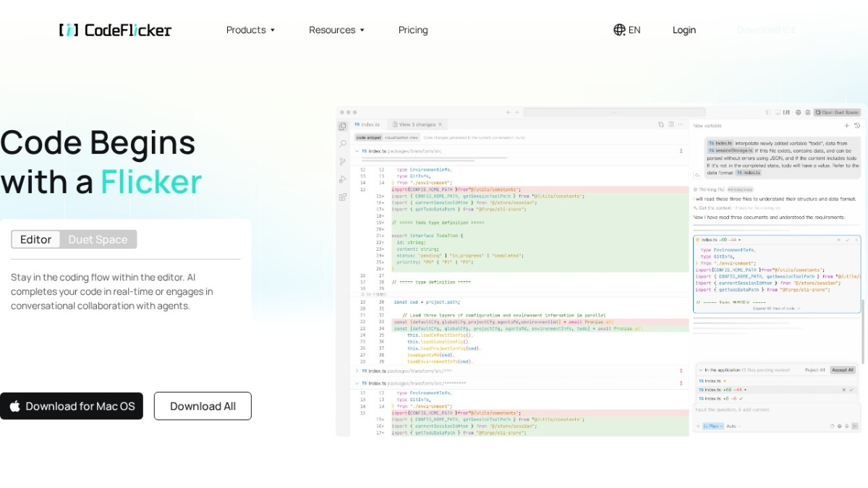Image resolution: width=868 pixels, height=488 pixels.
Task: Open the Extensions icon in IDE sidebar
Action: 342,197
